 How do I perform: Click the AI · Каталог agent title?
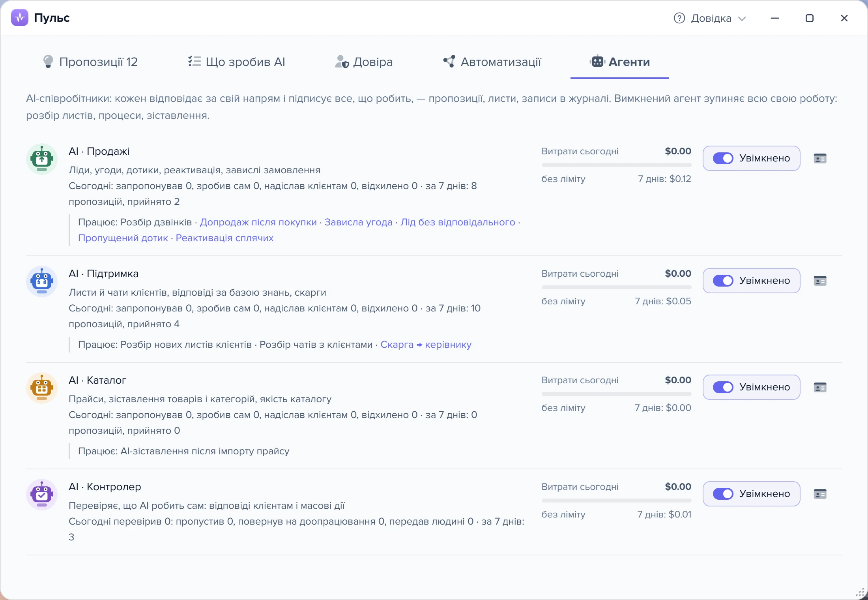click(x=97, y=380)
